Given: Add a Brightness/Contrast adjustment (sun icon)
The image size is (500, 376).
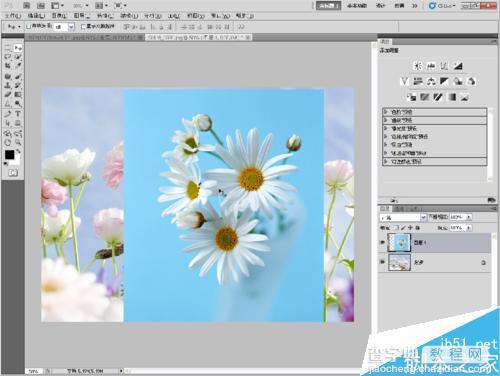Looking at the screenshot, I should (x=418, y=66).
